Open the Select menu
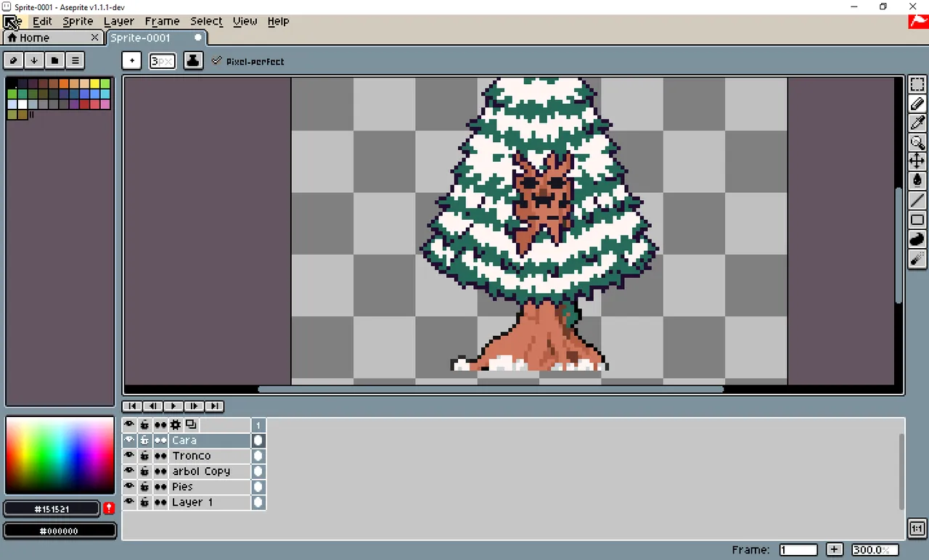The height and width of the screenshot is (560, 929). (x=206, y=21)
